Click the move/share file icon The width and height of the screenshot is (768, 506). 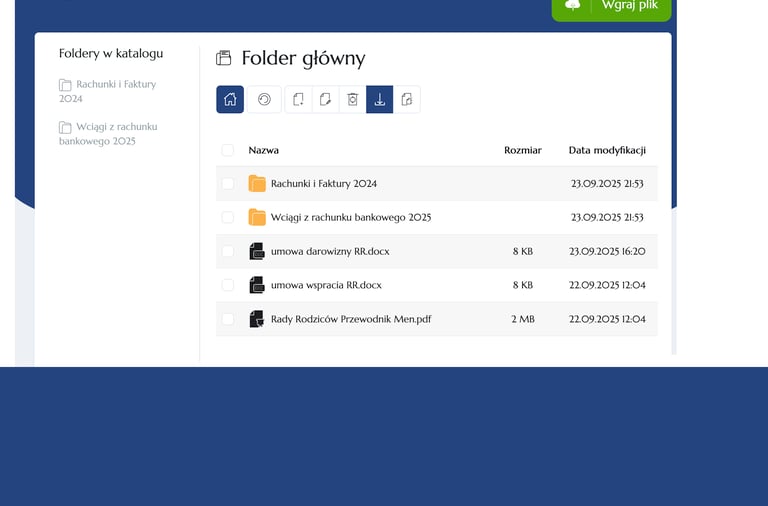[x=407, y=99]
